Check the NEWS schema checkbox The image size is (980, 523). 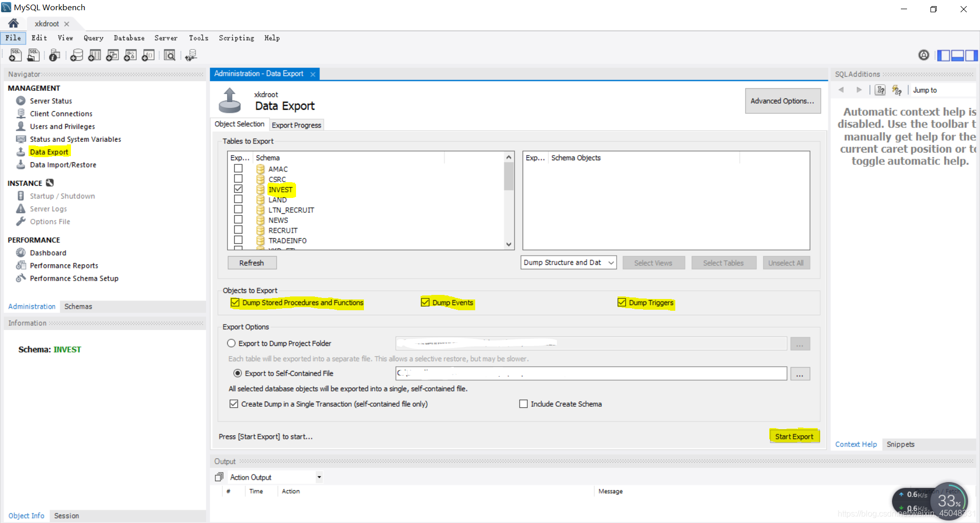(x=238, y=219)
